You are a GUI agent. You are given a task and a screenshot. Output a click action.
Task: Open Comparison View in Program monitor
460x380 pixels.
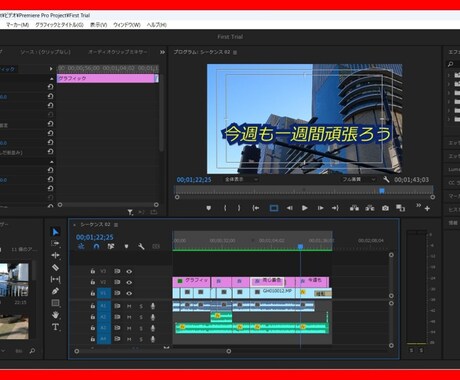[x=400, y=208]
